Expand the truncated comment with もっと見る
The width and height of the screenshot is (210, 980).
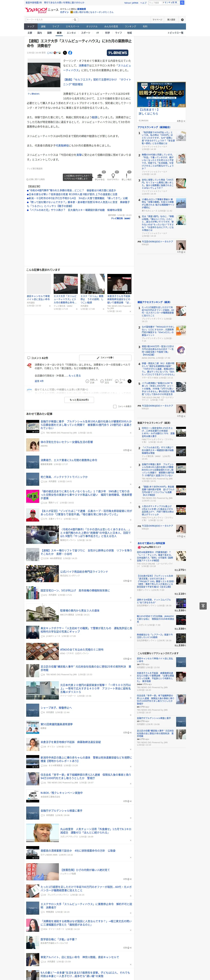(75, 376)
